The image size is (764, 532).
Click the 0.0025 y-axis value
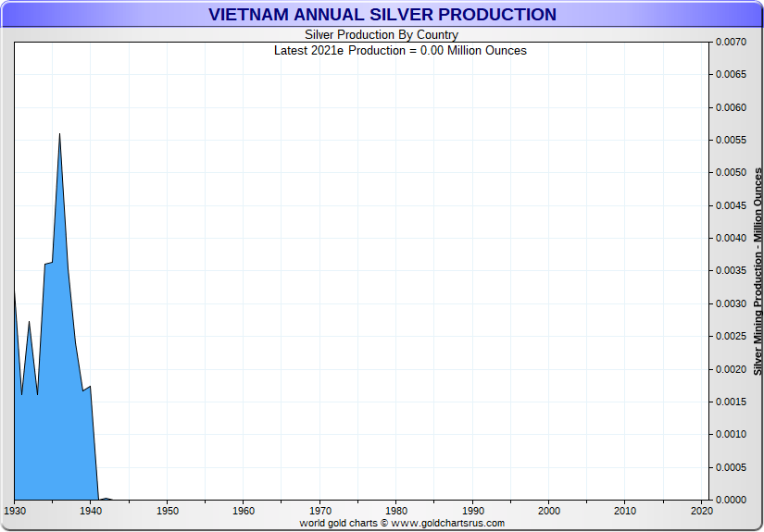pyautogui.click(x=731, y=337)
